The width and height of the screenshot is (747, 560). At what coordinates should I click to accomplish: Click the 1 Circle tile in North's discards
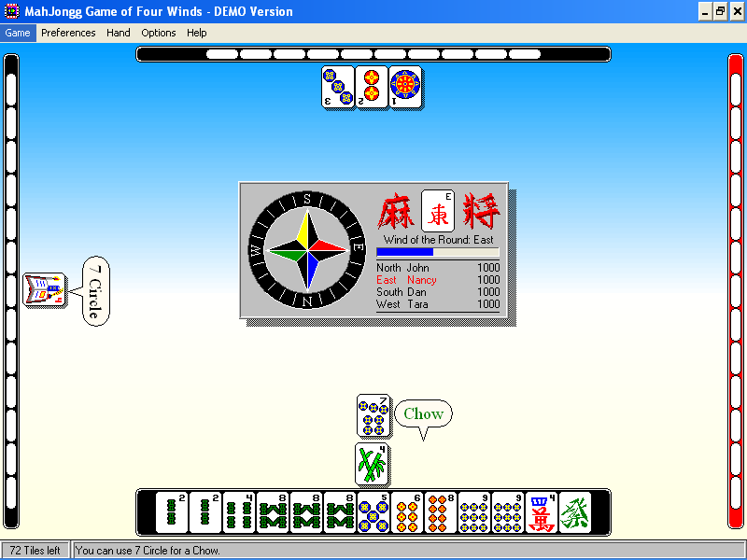tap(404, 87)
